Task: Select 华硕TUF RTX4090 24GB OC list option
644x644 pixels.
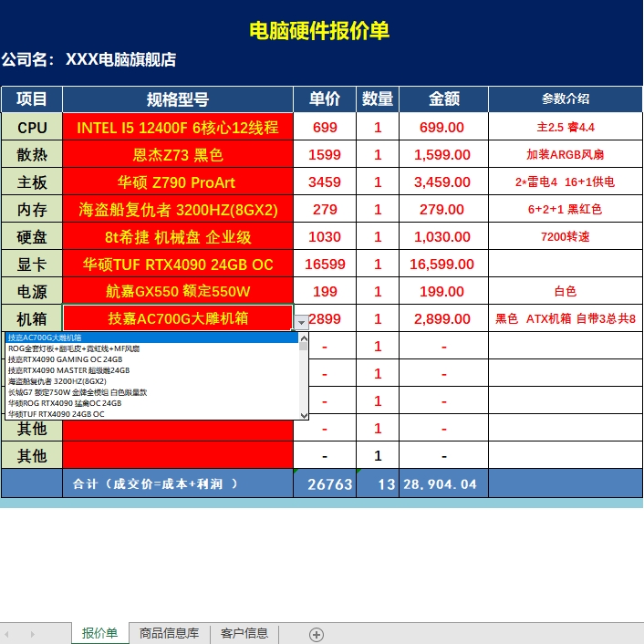Action: [152, 414]
